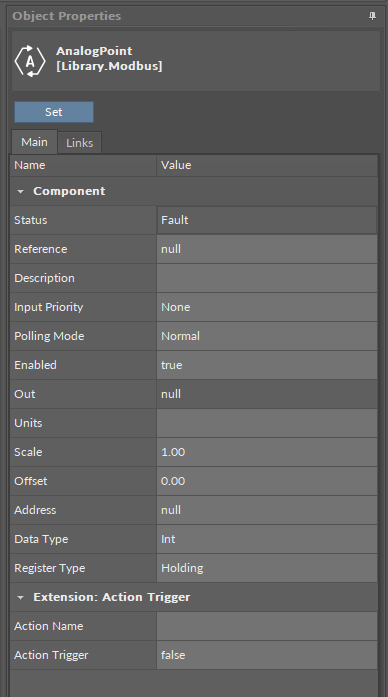Open the Polling Mode Normal dropdown
The height and width of the screenshot is (697, 388).
point(267,336)
